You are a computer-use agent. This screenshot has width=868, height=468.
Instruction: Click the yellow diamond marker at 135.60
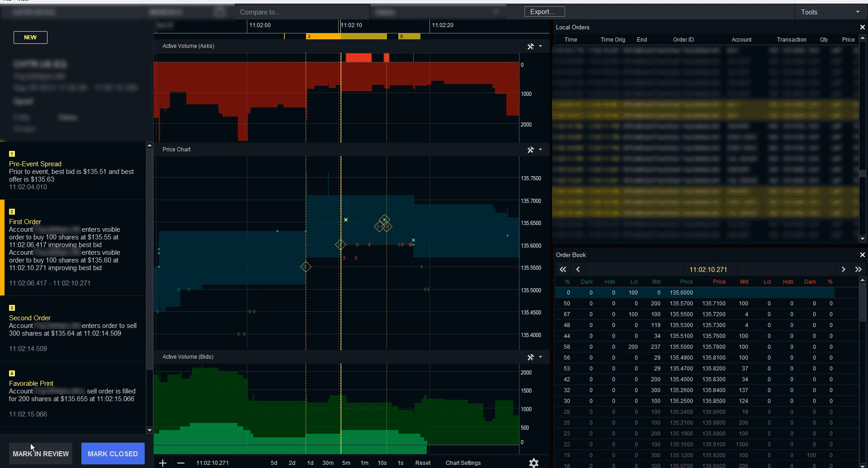click(340, 245)
